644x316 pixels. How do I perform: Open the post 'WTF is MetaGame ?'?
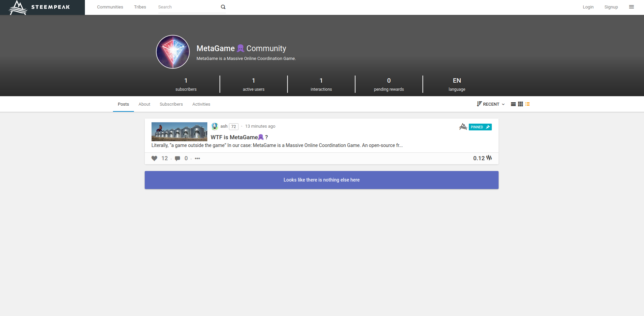point(239,137)
